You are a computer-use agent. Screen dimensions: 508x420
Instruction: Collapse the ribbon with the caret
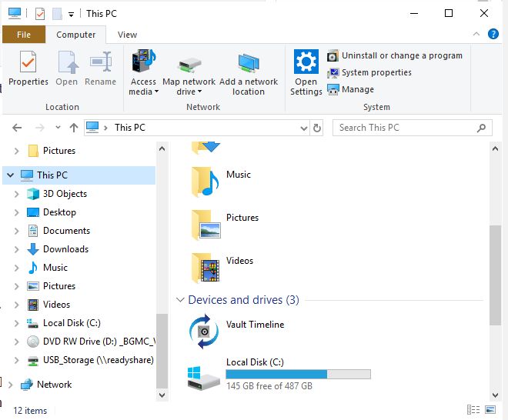[x=476, y=34]
